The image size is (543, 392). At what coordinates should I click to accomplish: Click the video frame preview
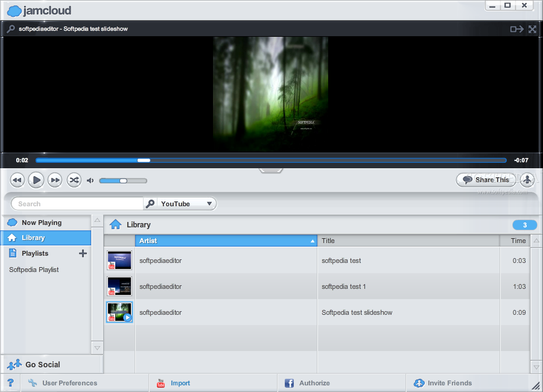pos(270,93)
